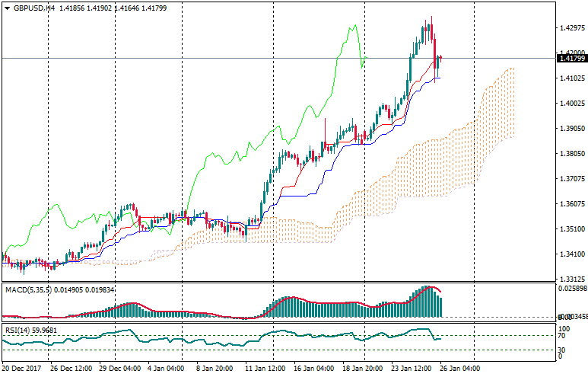Viewport: 588px width, 377px height.
Task: Click the RSI 70 level label
Action: pos(563,335)
